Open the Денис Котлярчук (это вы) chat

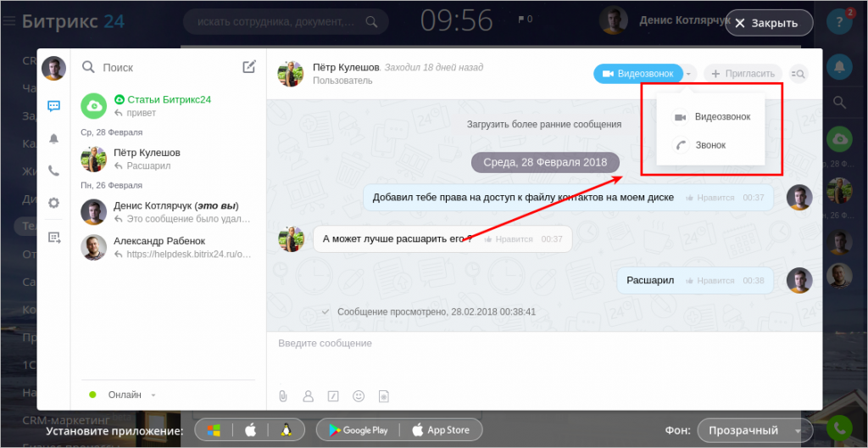click(x=169, y=212)
